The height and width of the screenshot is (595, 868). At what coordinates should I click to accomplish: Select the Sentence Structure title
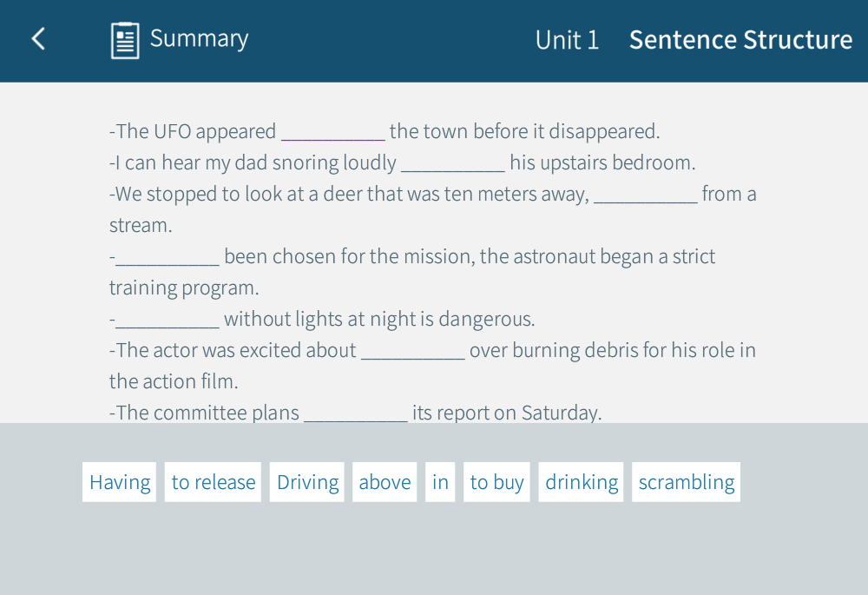click(x=740, y=40)
